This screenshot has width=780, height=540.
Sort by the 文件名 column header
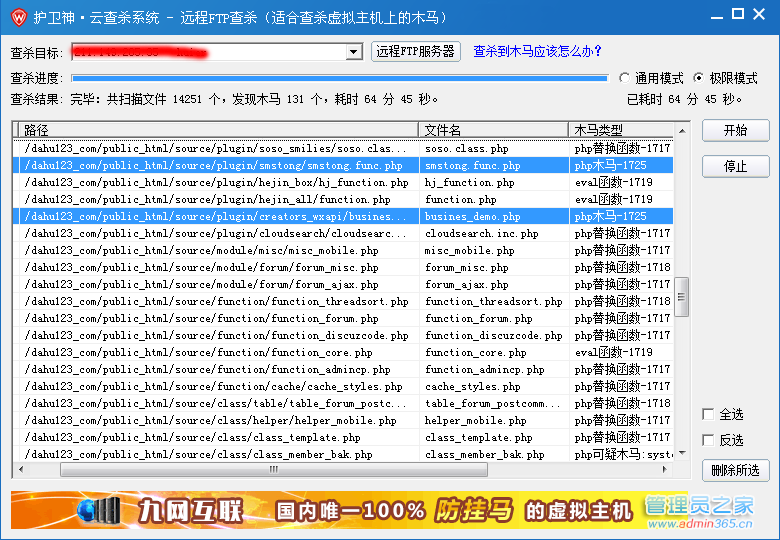(493, 130)
